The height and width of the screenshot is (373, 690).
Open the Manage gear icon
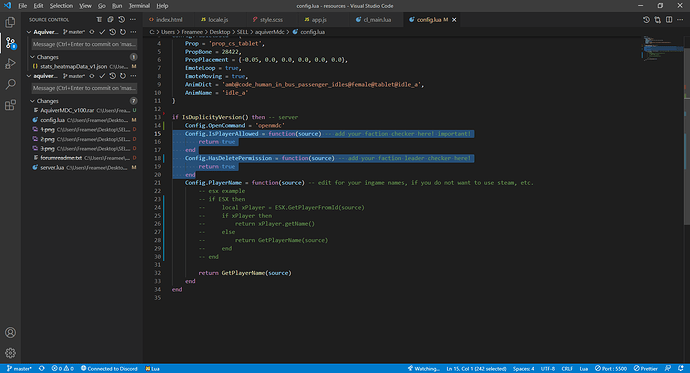click(x=10, y=353)
